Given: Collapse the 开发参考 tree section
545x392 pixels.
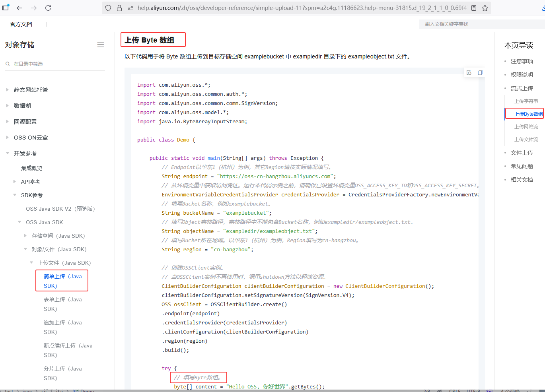Looking at the screenshot, I should coord(8,153).
